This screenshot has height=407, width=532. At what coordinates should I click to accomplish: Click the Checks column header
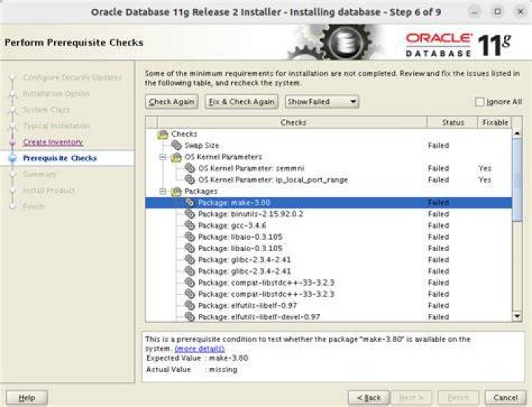point(293,123)
